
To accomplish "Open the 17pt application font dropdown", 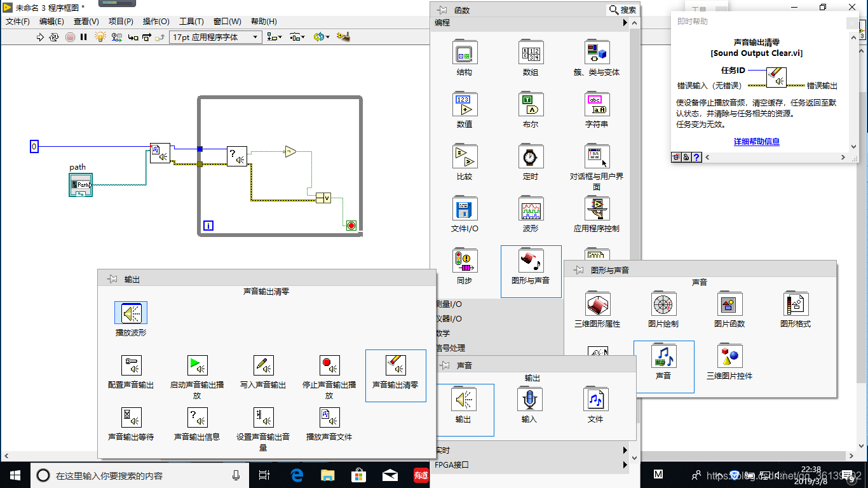I will tap(216, 37).
